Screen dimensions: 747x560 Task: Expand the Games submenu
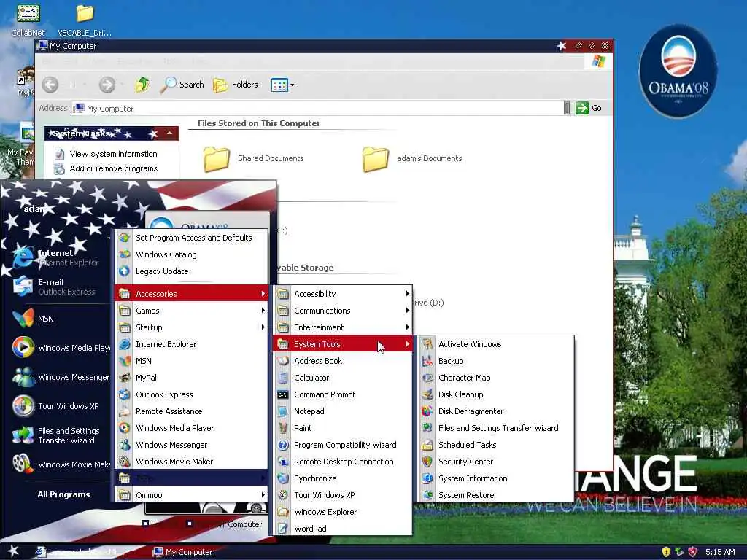coord(192,311)
